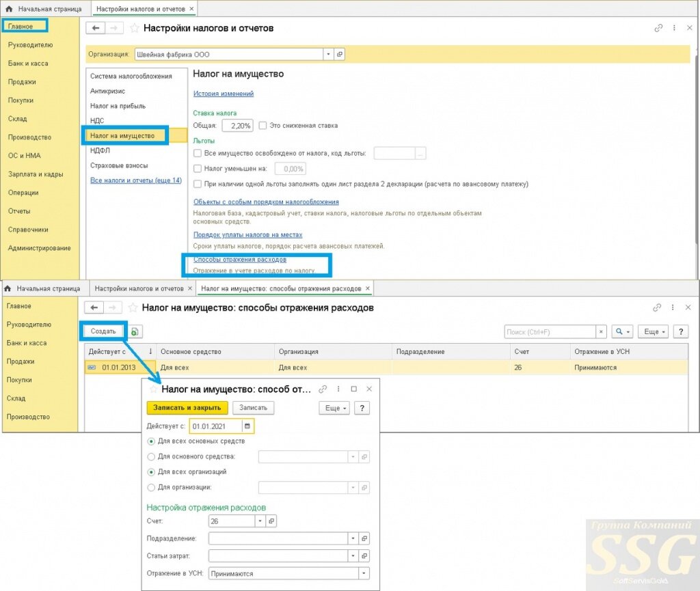Click into the Поиск (Ctrl+F) search field
This screenshot has width=700, height=591.
click(550, 332)
